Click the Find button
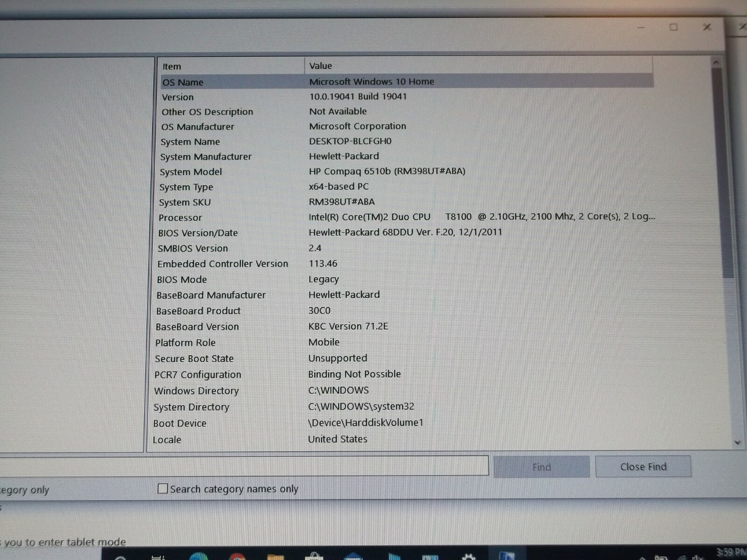The image size is (747, 560). click(x=542, y=467)
